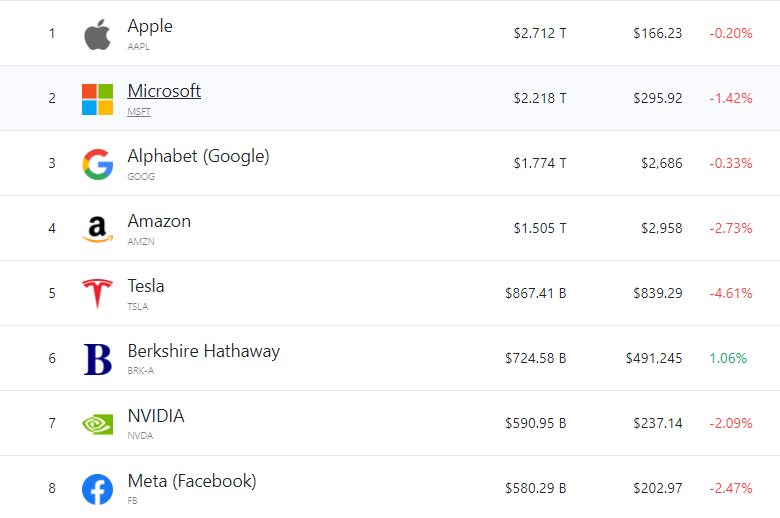Click the Apple company logo
Screen dimensions: 780x518
[x=97, y=34]
